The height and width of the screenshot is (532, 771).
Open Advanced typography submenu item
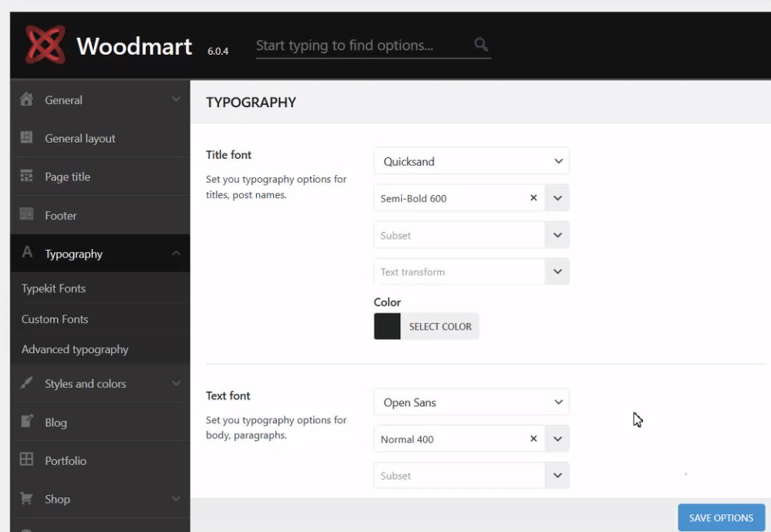(x=100, y=349)
